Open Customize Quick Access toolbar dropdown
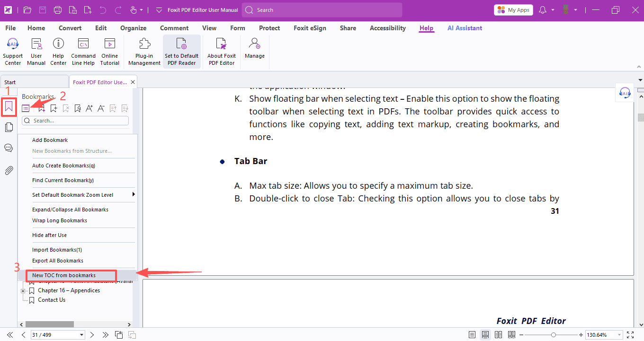Screen dimensions: 644x341 [x=159, y=10]
